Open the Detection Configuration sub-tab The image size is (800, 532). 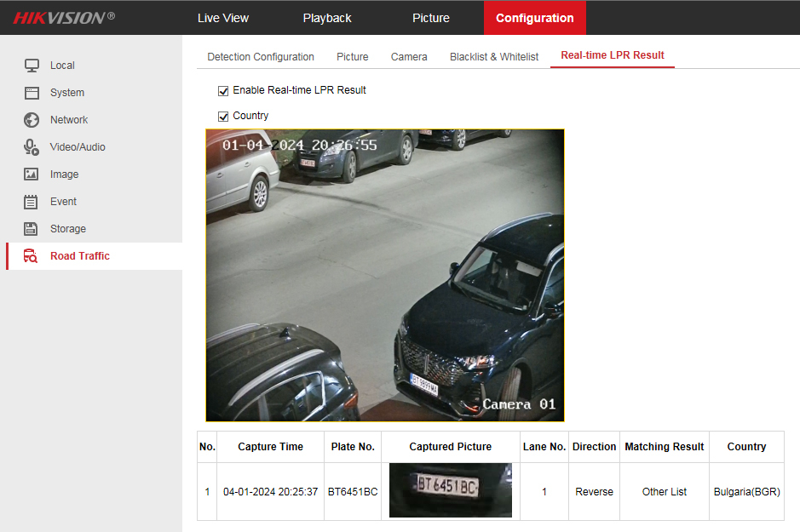click(261, 57)
